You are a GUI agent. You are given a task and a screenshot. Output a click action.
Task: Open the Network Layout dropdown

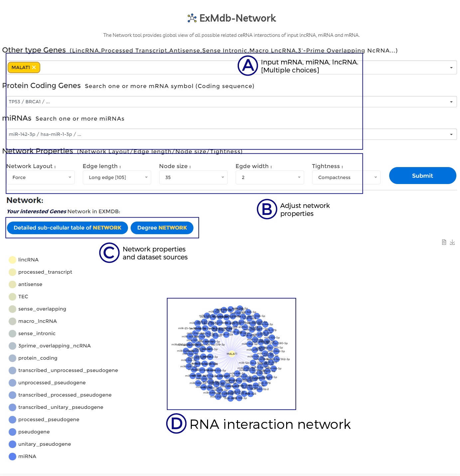(41, 177)
